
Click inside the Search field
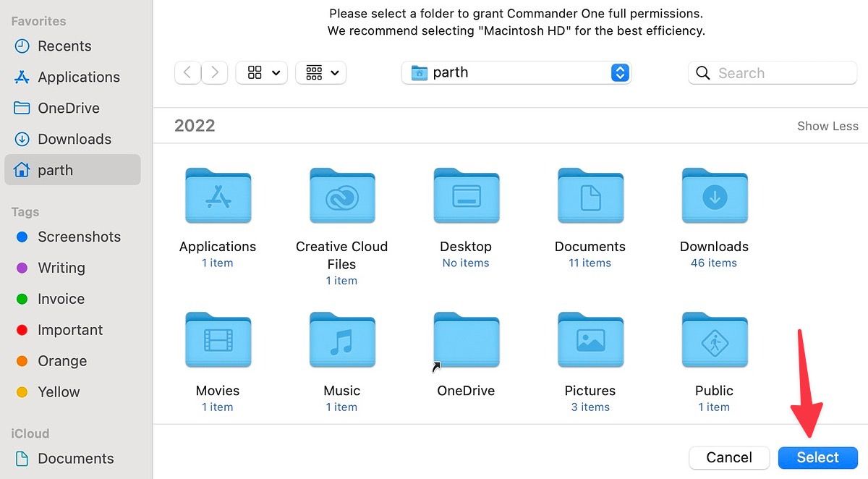click(773, 72)
